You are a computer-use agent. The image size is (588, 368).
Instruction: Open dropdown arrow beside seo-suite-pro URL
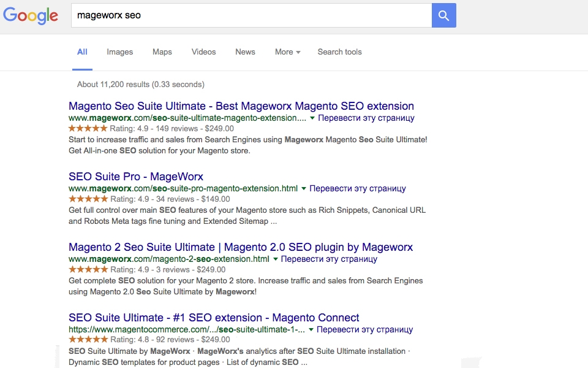[303, 189]
